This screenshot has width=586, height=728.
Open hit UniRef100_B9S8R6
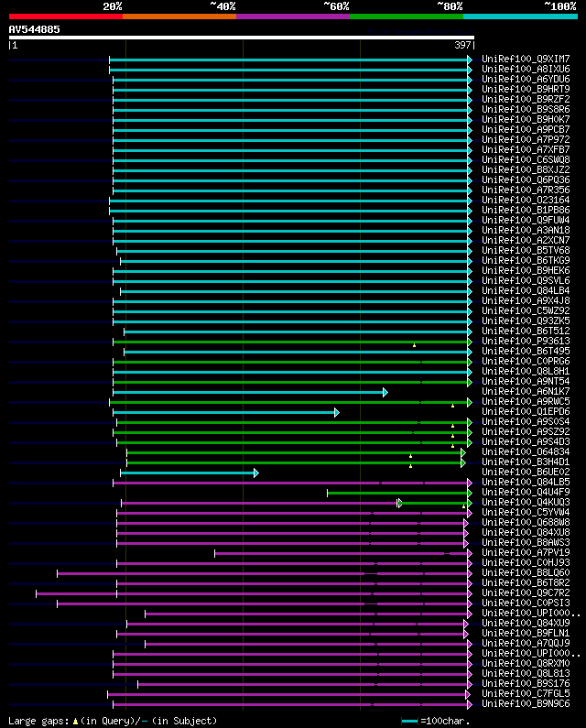coord(526,110)
